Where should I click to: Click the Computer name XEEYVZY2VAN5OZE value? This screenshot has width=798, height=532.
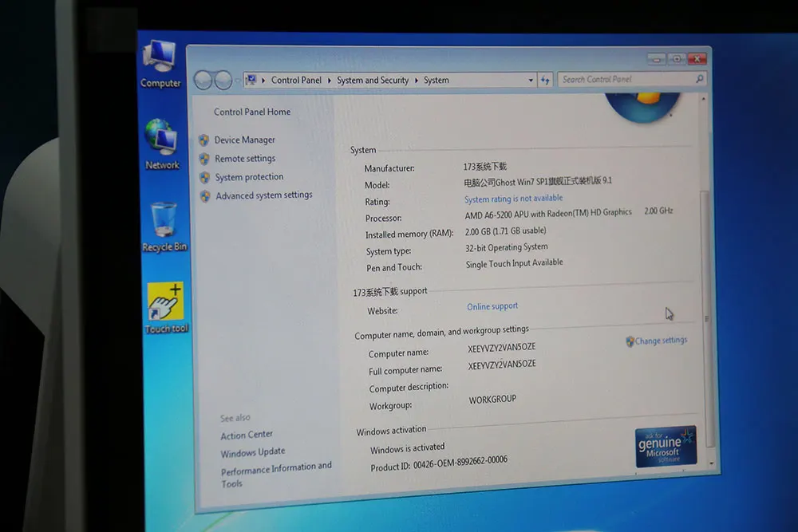coord(501,348)
